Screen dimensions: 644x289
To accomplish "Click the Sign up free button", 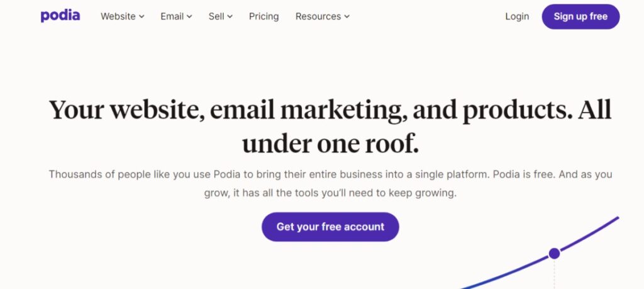I will (580, 16).
